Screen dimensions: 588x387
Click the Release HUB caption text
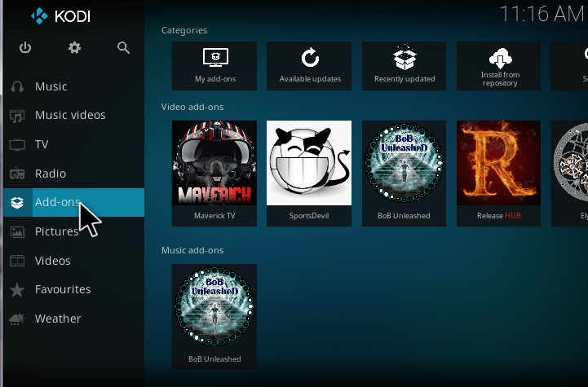(x=499, y=215)
